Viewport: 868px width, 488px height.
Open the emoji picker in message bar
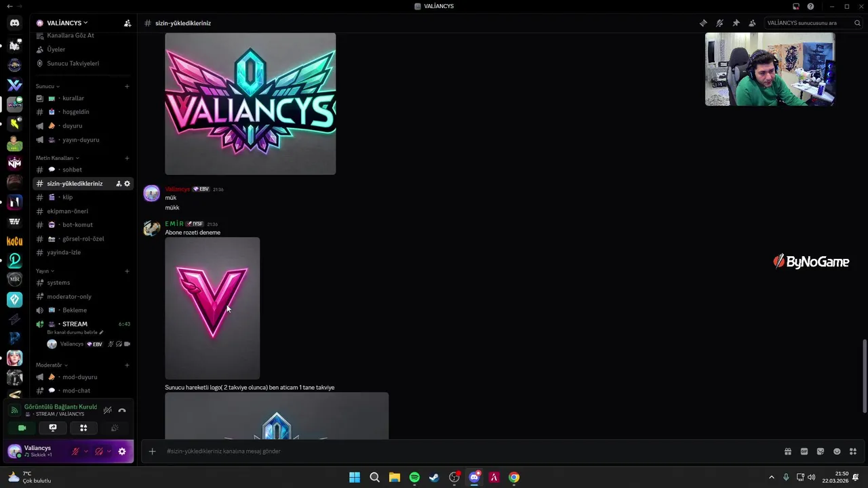click(x=837, y=451)
